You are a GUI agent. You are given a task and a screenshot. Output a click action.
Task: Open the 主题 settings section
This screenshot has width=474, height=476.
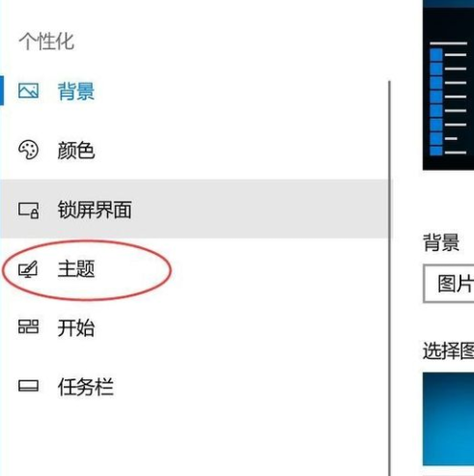(x=193, y=268)
